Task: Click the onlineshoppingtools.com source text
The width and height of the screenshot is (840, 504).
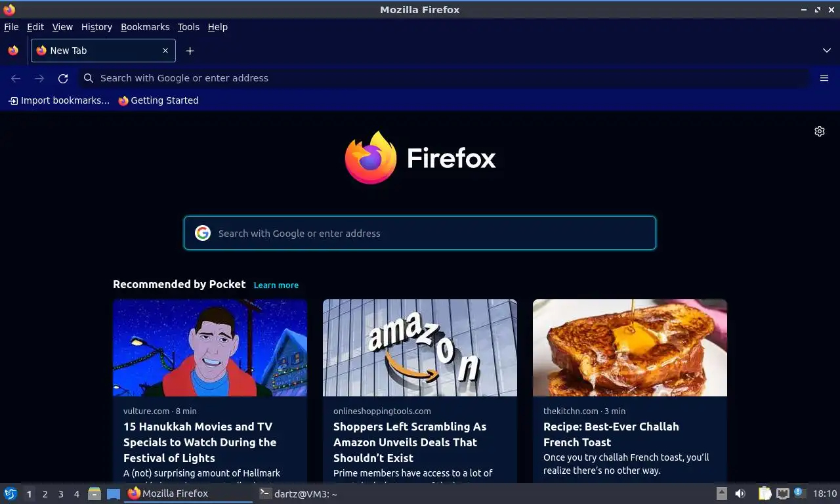Action: pos(382,411)
